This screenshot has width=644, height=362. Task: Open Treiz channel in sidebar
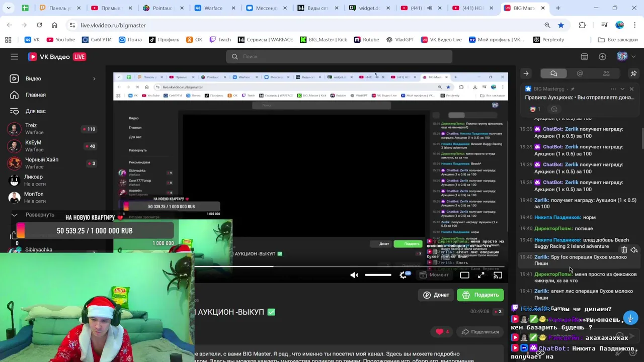(52, 129)
